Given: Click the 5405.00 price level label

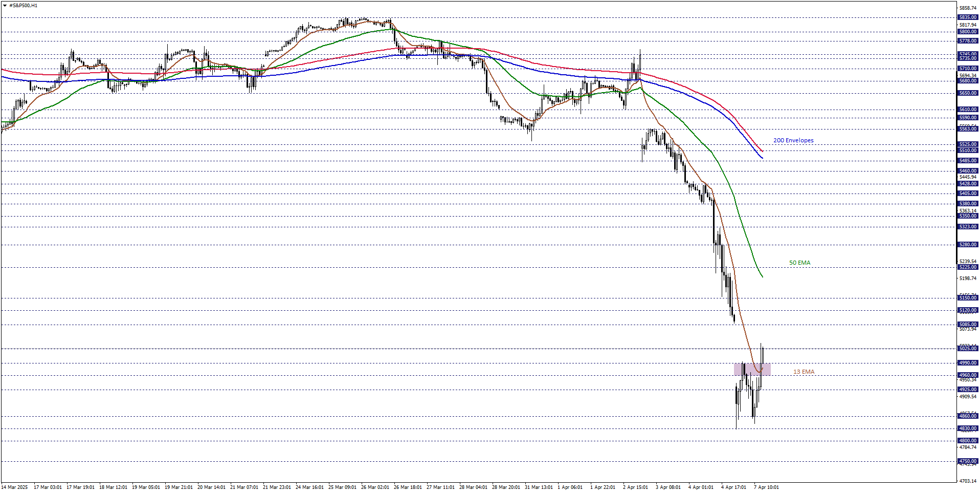Looking at the screenshot, I should click(968, 194).
